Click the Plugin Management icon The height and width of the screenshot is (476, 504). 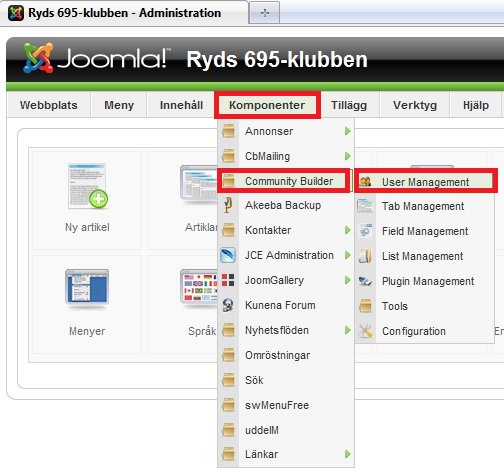click(x=365, y=281)
